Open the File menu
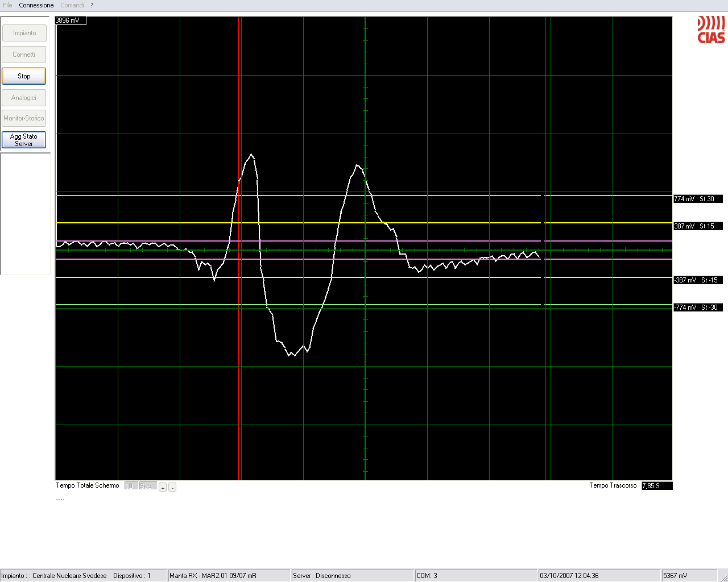Image resolution: width=728 pixels, height=582 pixels. (x=7, y=5)
